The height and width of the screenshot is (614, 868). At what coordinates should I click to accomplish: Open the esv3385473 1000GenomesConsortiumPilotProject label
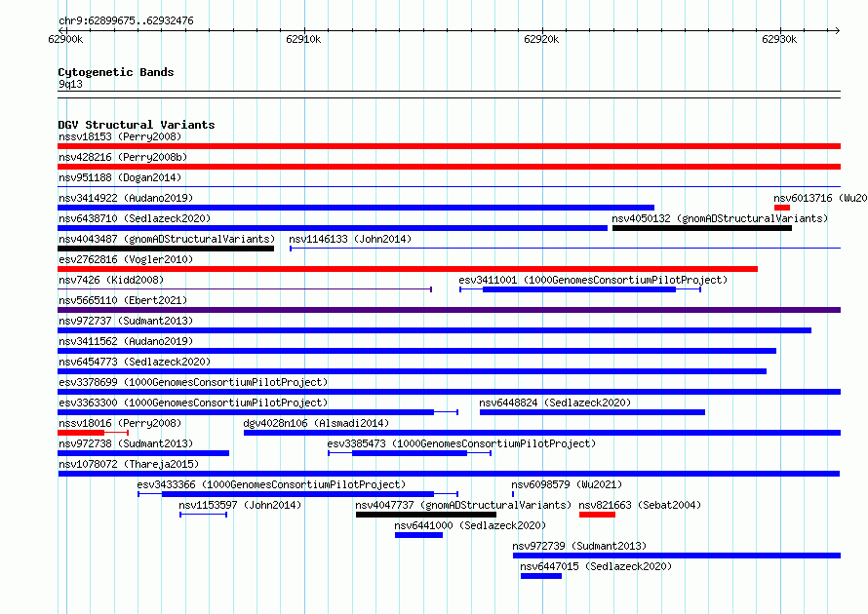[461, 443]
